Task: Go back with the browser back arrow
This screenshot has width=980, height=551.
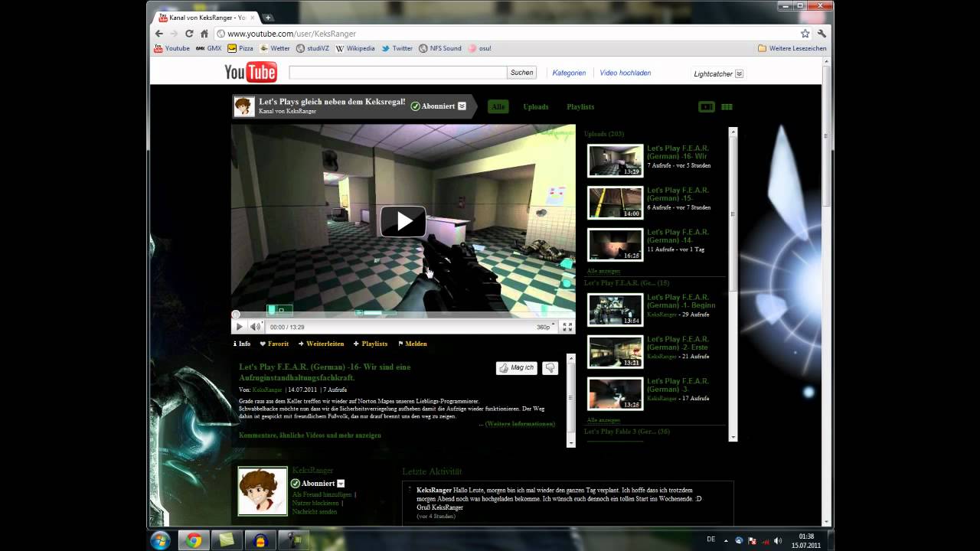Action: pyautogui.click(x=158, y=34)
